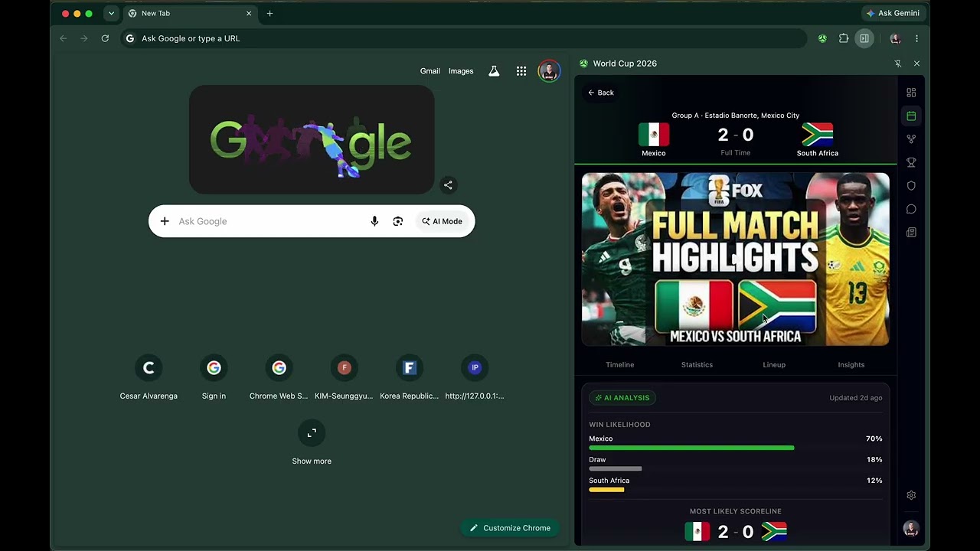Open the KIM-Seunggyu shortcut
This screenshot has width=980, height=551.
344,377
